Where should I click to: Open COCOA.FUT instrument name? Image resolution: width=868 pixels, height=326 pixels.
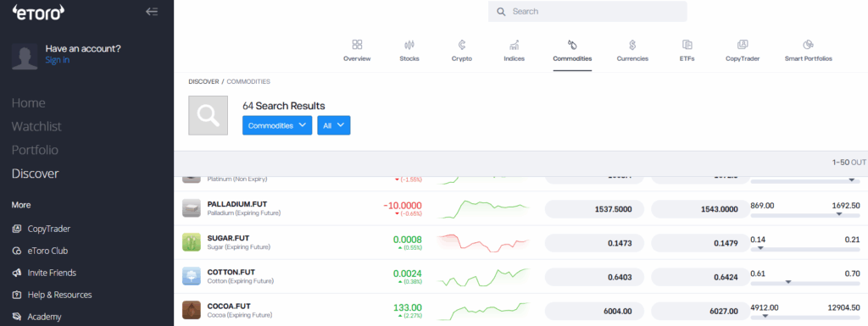tap(229, 306)
